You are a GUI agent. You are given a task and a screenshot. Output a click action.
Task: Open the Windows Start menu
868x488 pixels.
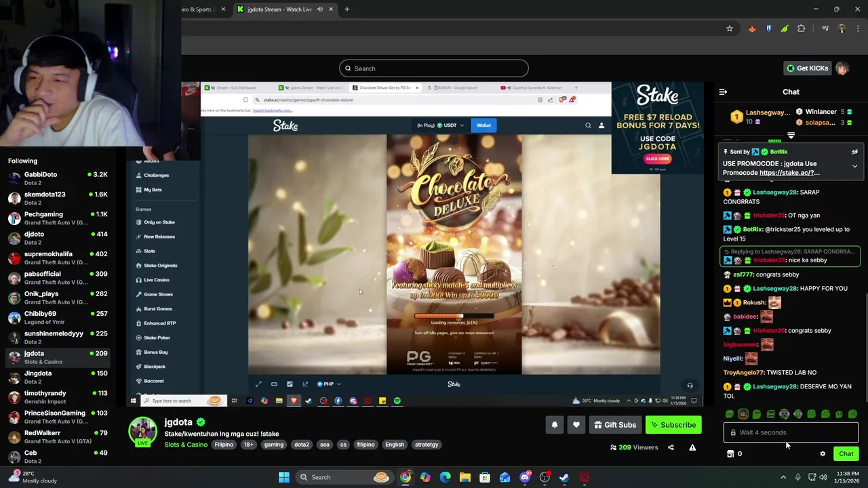coord(284,477)
